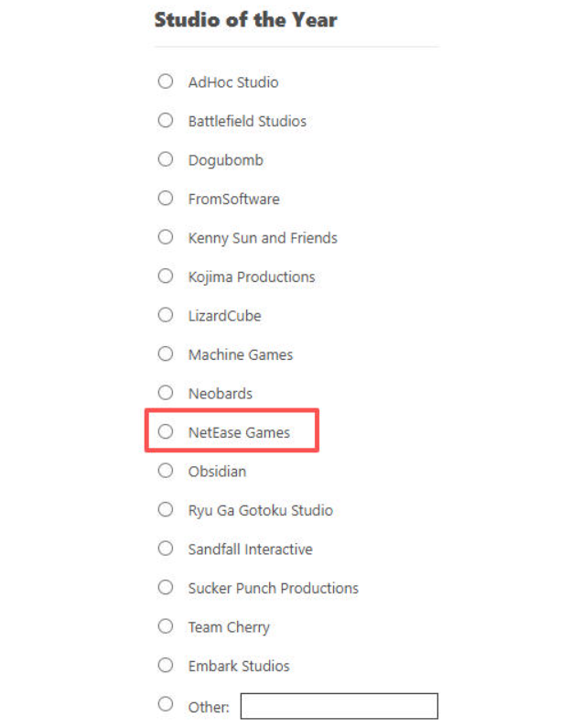Click the NetEase Games label text
The image size is (582, 728).
pyautogui.click(x=239, y=432)
